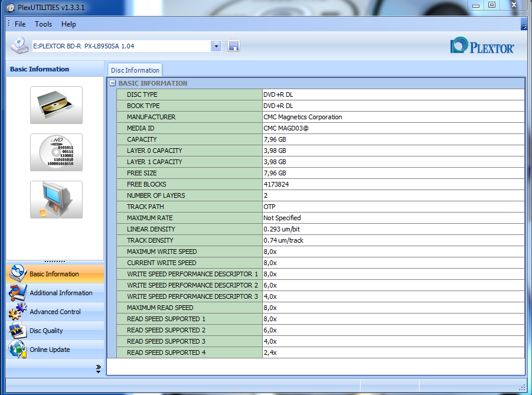Select the CURRENT WRITE SPEED label

(162, 263)
